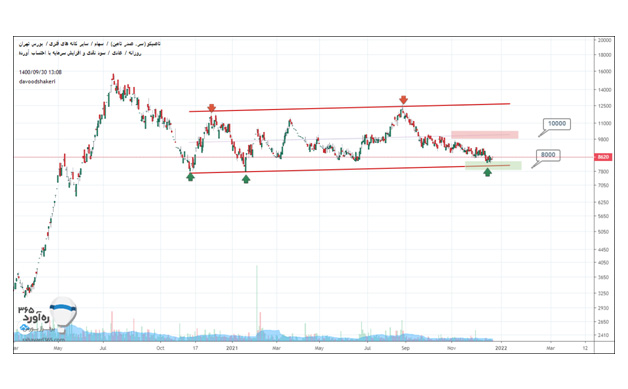Click the red down arrow near the 2021 peak

(211, 108)
